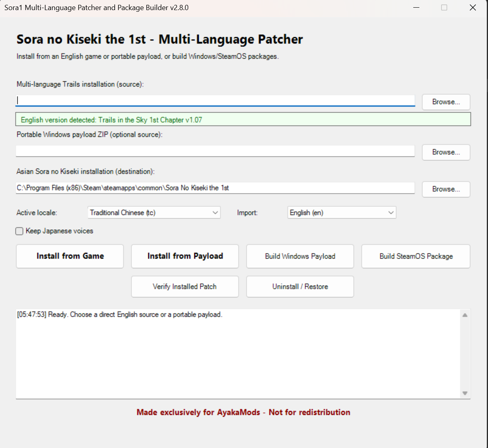Click inside the log output area
Viewport: 488px width, 448px height.
[x=238, y=354]
